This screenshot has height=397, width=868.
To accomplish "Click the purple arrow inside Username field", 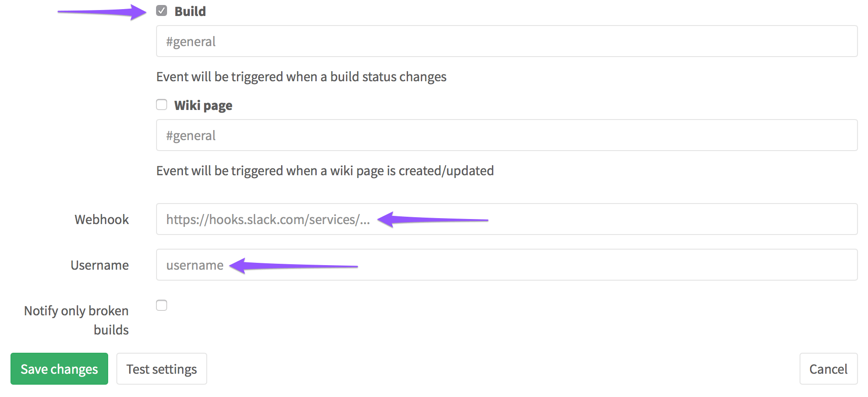I will click(293, 266).
